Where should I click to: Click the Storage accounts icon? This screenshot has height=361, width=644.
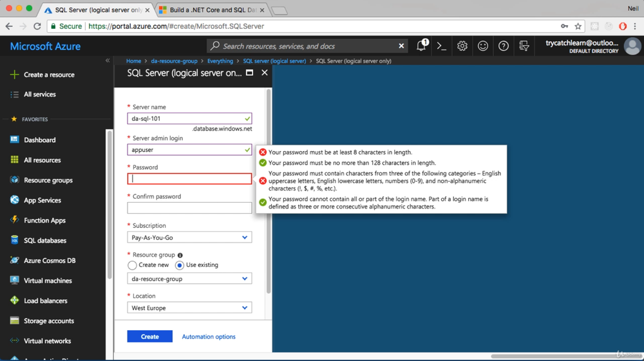tap(14, 320)
